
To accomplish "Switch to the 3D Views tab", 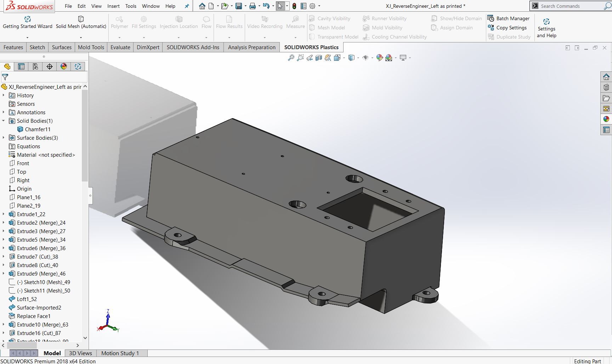I will [80, 353].
